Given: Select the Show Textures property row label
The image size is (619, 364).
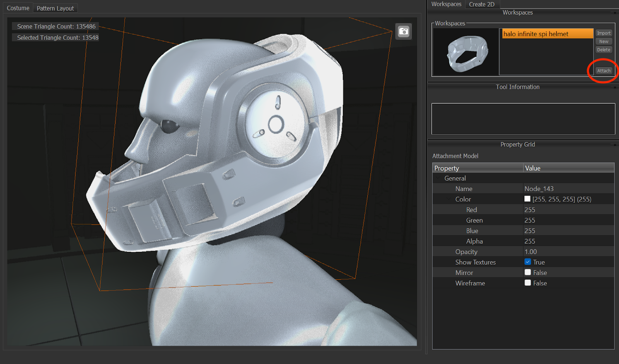Looking at the screenshot, I should (x=475, y=262).
